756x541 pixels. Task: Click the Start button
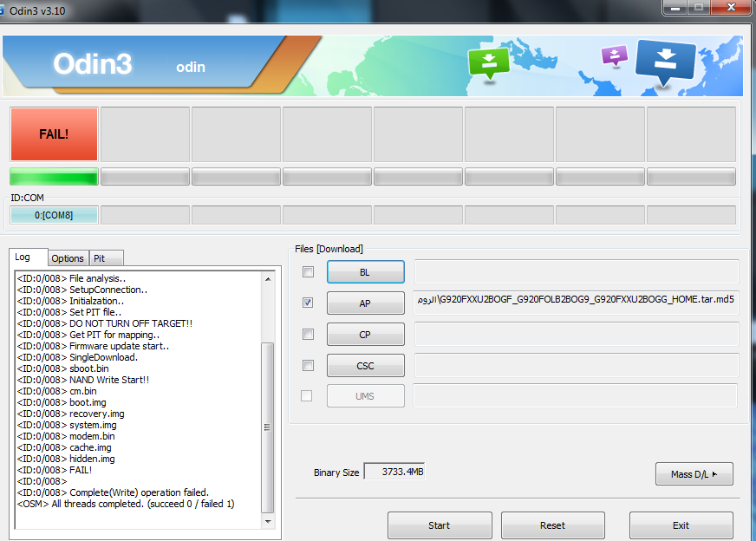tap(440, 525)
